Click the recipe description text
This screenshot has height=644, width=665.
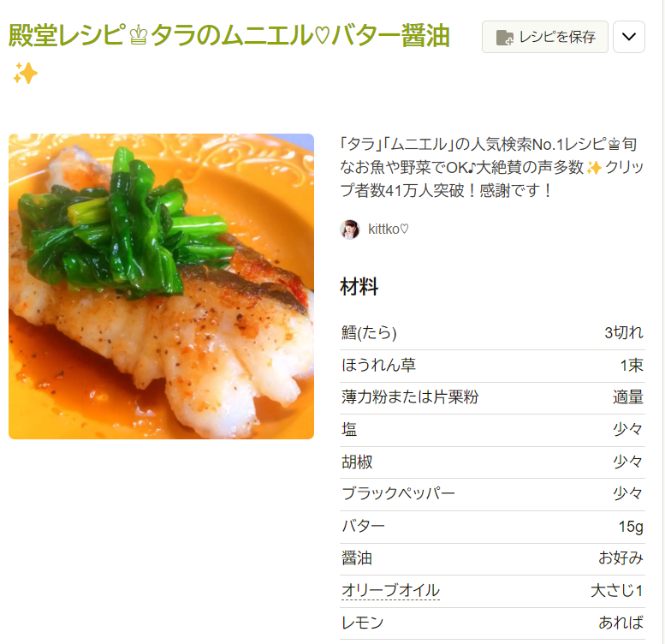(x=492, y=168)
